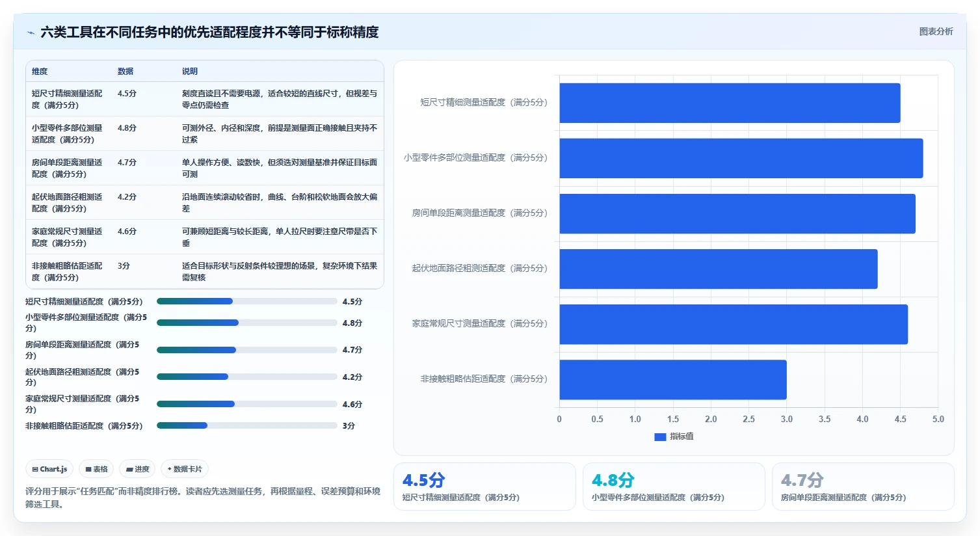
Task: Click the 图表分析 label in header
Action: click(x=936, y=31)
